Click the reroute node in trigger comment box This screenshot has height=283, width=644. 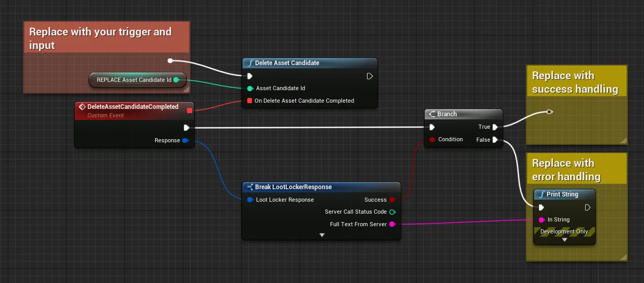click(170, 61)
